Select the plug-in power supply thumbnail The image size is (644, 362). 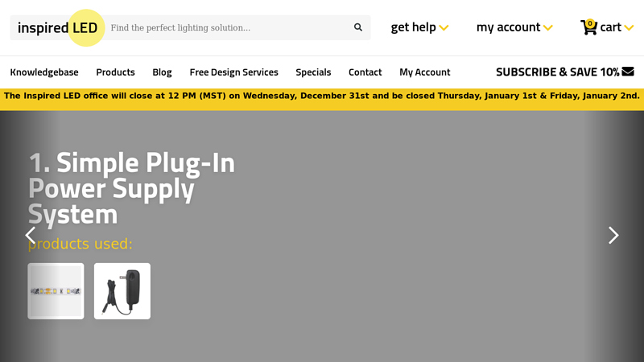122,291
